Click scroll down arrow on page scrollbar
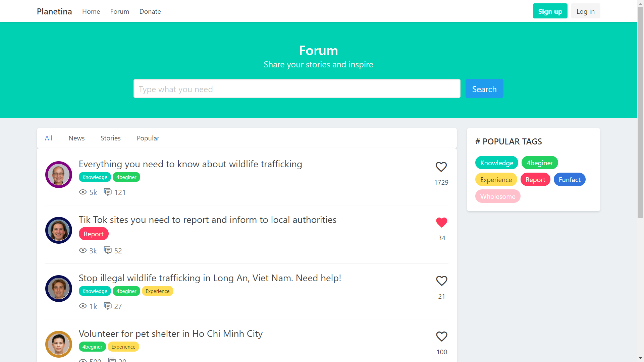644x362 pixels. (640, 358)
